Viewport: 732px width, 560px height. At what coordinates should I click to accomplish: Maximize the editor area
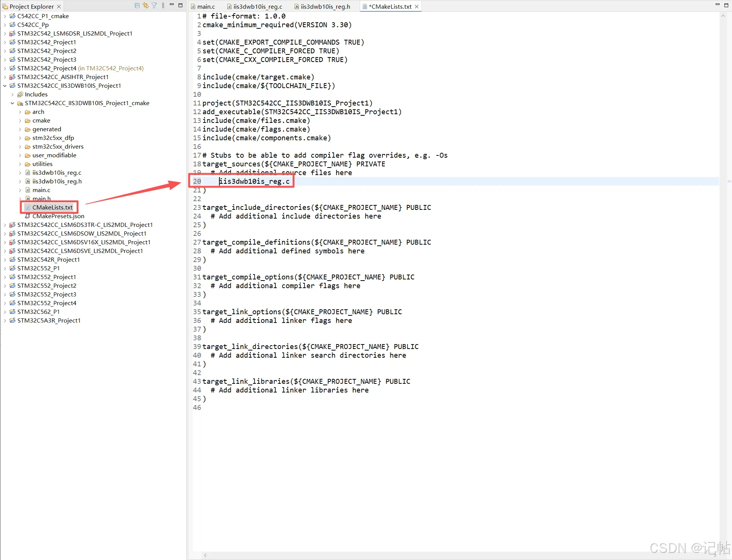(726, 5)
